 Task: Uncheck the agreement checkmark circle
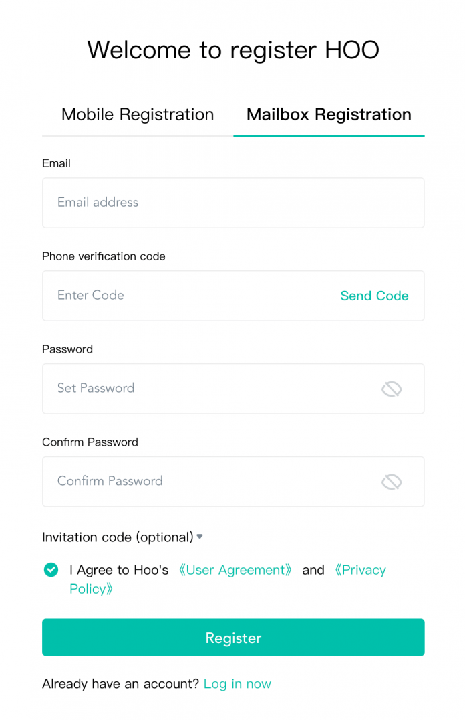coord(51,570)
